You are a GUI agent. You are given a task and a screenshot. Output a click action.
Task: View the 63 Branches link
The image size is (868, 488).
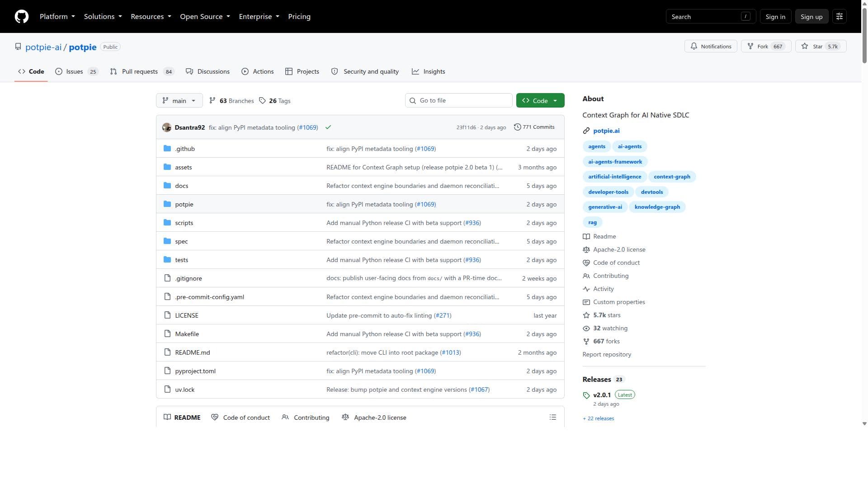coord(231,101)
